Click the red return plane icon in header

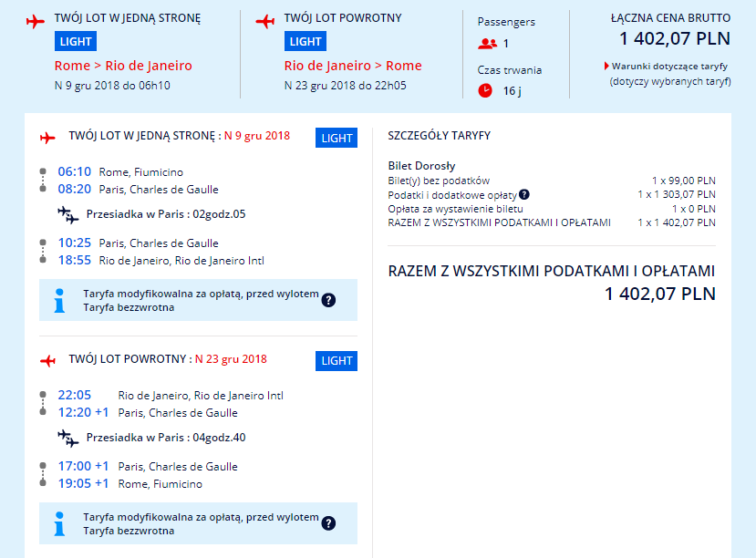point(265,22)
